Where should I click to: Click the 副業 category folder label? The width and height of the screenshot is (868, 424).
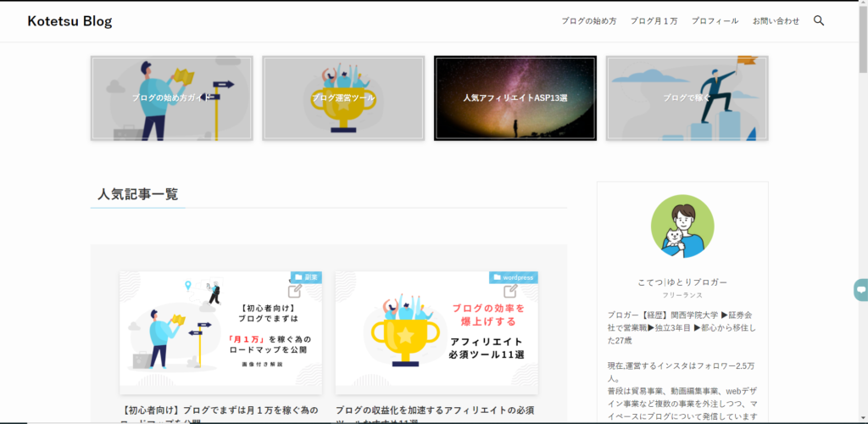pyautogui.click(x=307, y=277)
